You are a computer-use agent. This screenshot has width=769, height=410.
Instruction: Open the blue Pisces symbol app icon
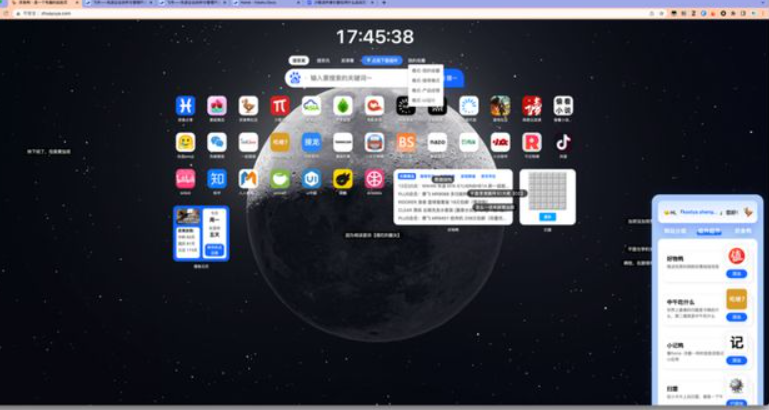(x=185, y=105)
